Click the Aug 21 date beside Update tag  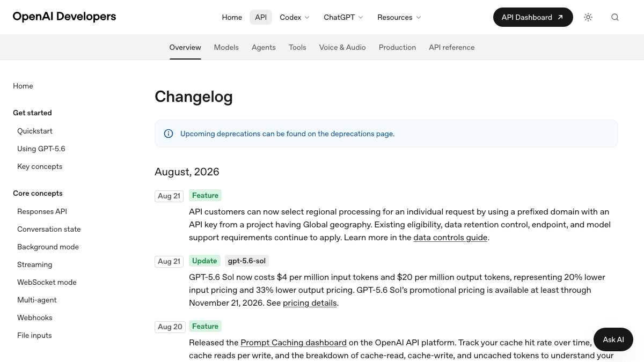[x=169, y=261]
